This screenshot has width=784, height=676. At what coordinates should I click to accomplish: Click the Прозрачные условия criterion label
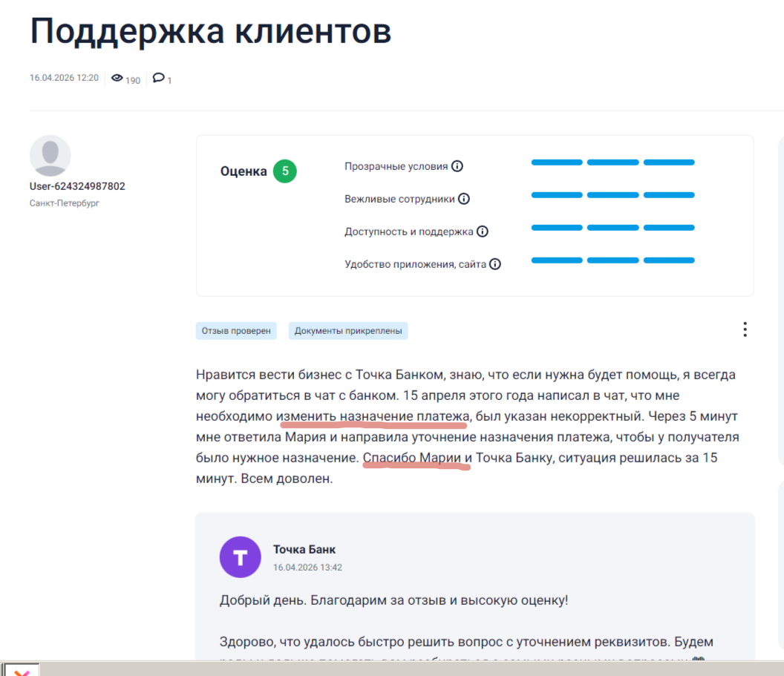pyautogui.click(x=396, y=166)
